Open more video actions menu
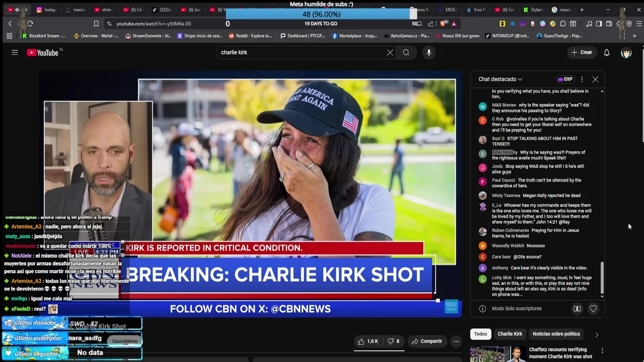Screen dimensions: 644x362 pos(456,341)
